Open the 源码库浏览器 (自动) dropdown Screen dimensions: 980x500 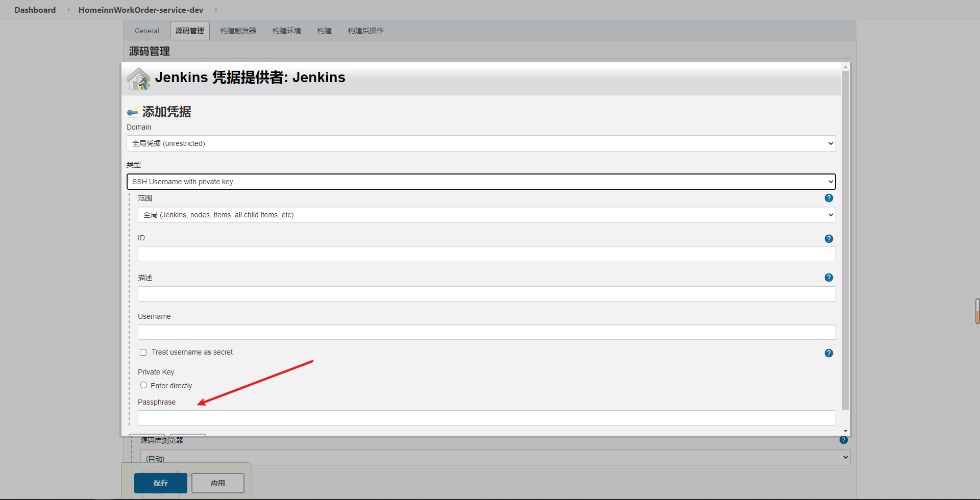click(495, 458)
